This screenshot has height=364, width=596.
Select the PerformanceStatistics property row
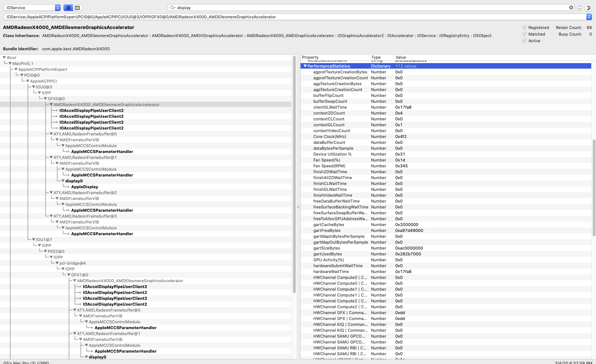[x=446, y=66]
